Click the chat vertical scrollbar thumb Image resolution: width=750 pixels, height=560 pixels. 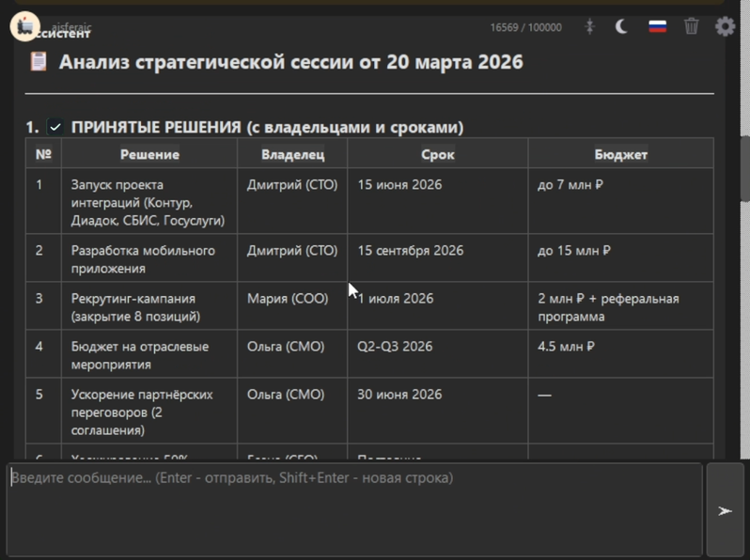(744, 169)
